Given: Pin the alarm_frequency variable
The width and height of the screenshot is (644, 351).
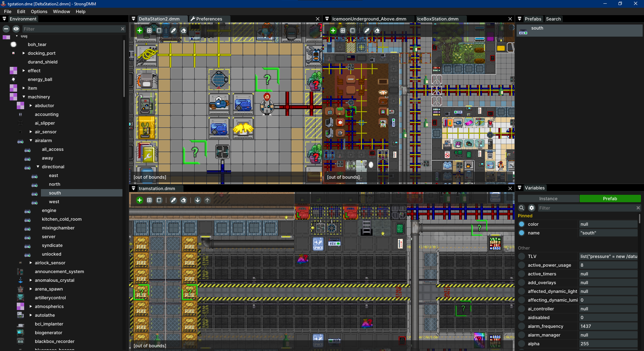Looking at the screenshot, I should pos(522,326).
